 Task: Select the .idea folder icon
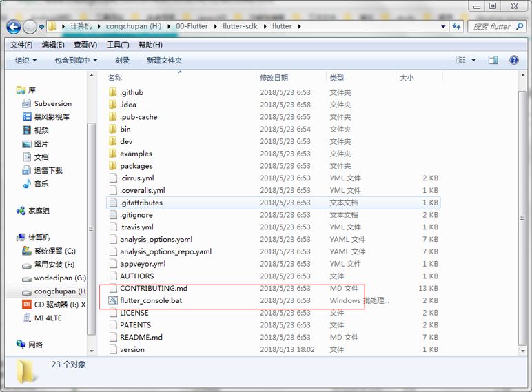point(113,105)
